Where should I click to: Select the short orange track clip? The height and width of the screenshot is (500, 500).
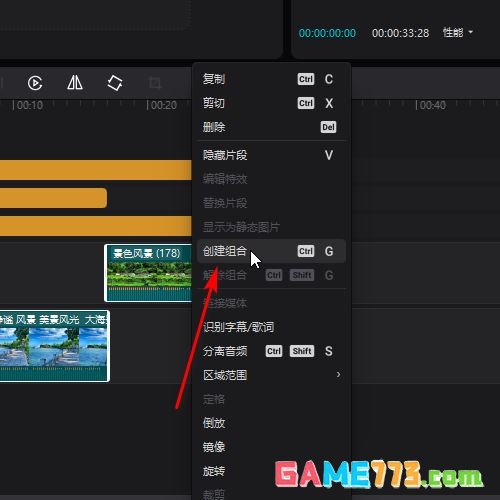tap(53, 198)
